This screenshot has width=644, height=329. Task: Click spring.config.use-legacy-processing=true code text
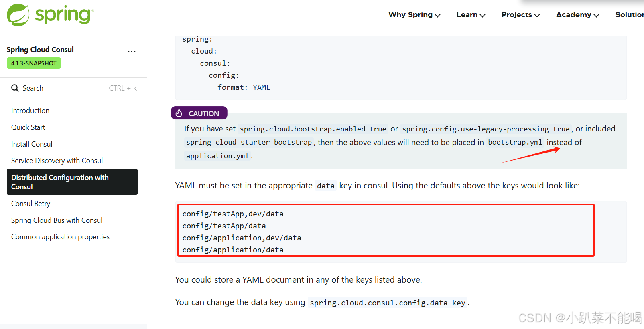(486, 129)
